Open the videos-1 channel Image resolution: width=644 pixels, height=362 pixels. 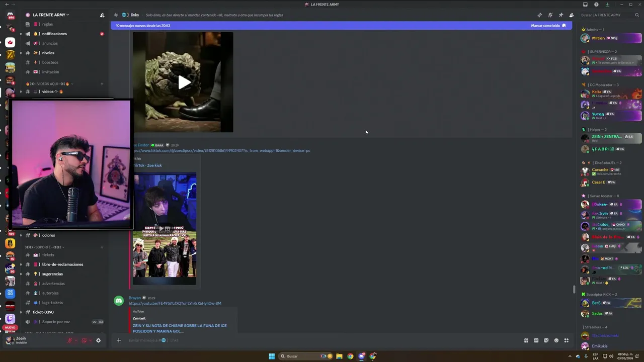click(x=64, y=92)
